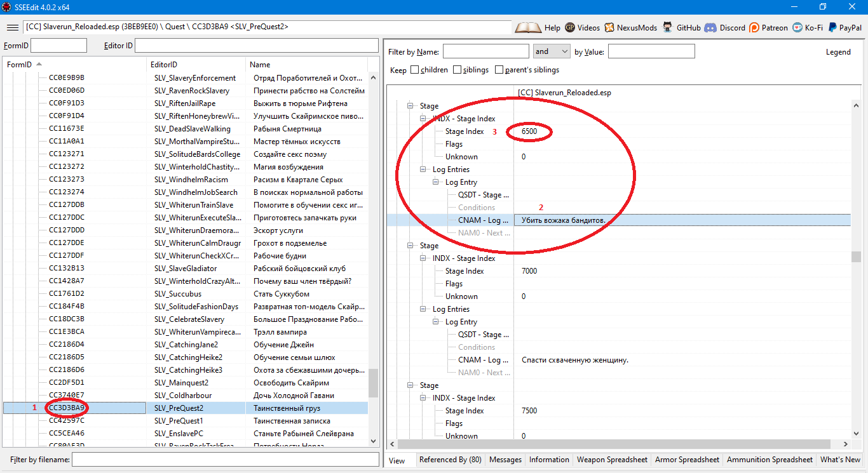Open the Weapon Spreadsheet tab
This screenshot has width=868, height=473.
(612, 460)
